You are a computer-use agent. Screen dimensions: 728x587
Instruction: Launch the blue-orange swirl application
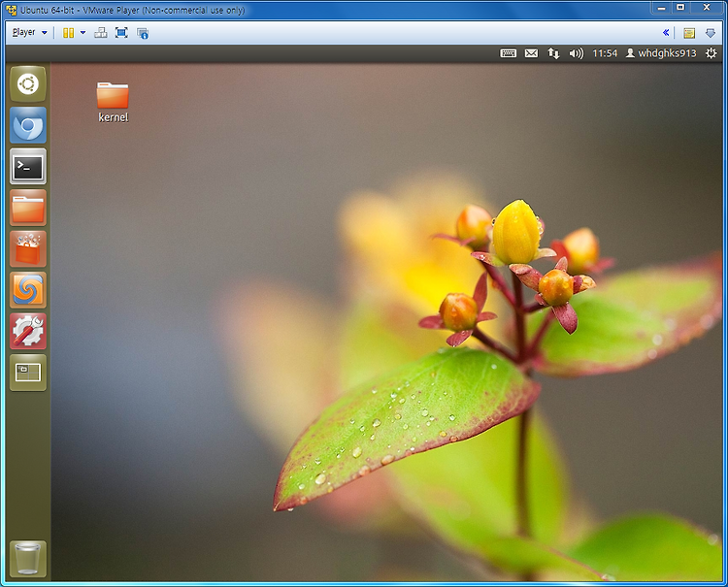click(28, 290)
